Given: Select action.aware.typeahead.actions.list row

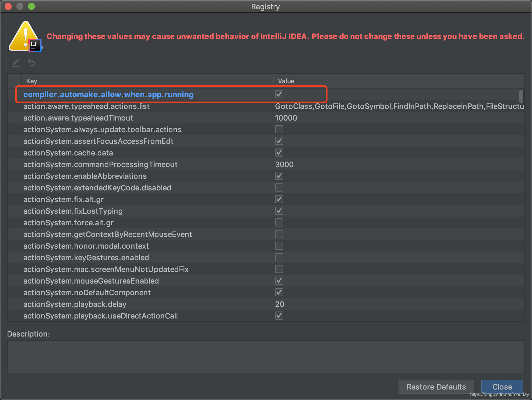Looking at the screenshot, I should (x=266, y=106).
